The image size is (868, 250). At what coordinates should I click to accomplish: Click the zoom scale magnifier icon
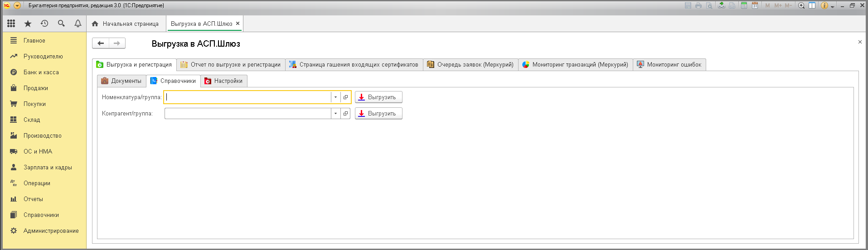click(801, 5)
